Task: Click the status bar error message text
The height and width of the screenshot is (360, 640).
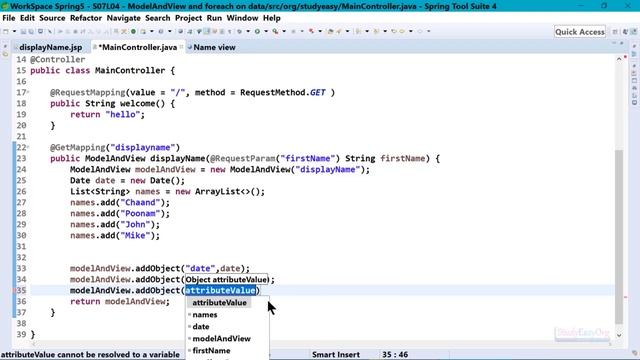Action: coord(90,354)
